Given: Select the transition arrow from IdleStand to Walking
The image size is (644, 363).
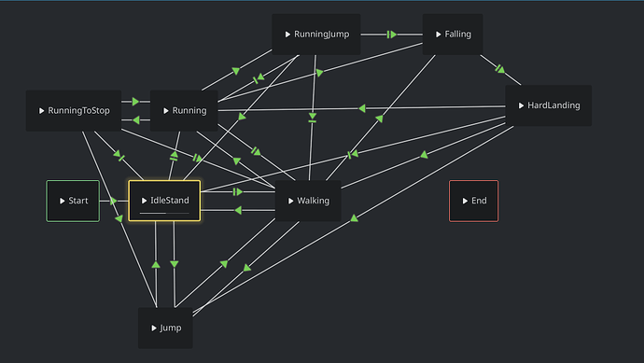Looking at the screenshot, I should point(238,192).
